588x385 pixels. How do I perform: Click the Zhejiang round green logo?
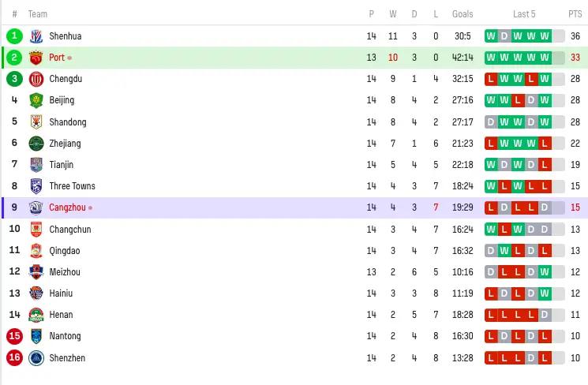tap(36, 144)
